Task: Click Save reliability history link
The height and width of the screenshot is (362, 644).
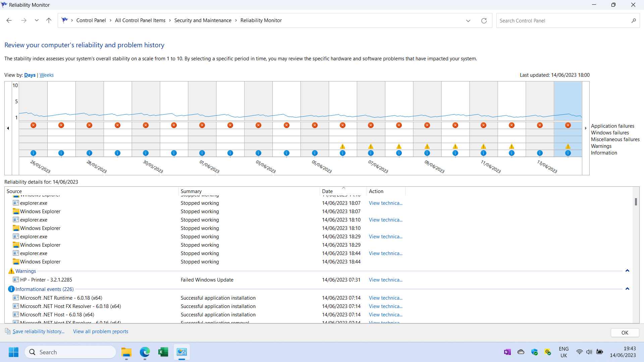Action: coord(38,331)
